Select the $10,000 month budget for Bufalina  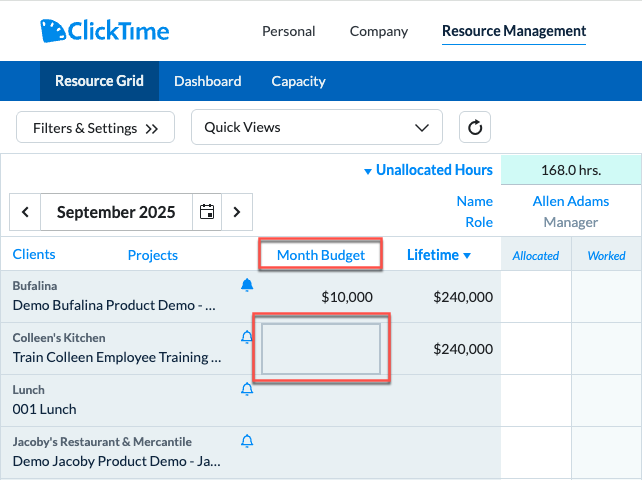point(347,297)
